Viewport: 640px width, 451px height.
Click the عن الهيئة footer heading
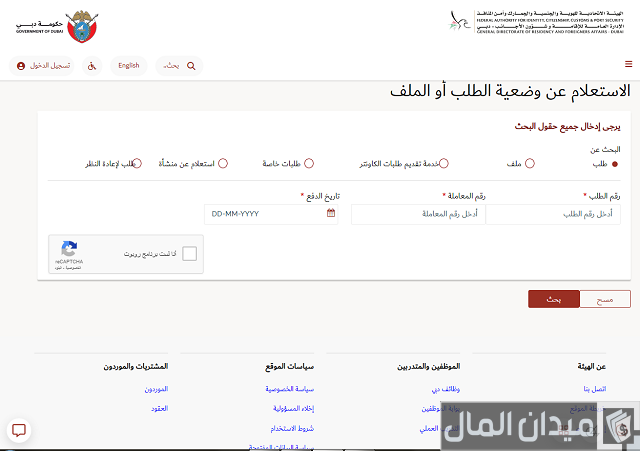click(x=591, y=367)
